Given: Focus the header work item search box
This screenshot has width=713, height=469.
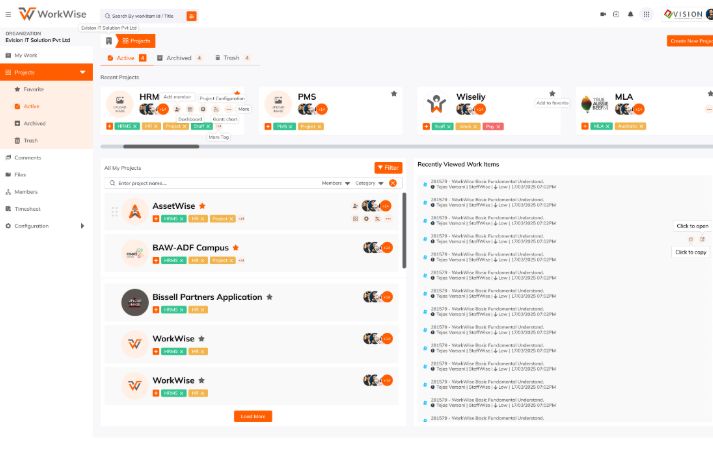Looking at the screenshot, I should [x=143, y=16].
